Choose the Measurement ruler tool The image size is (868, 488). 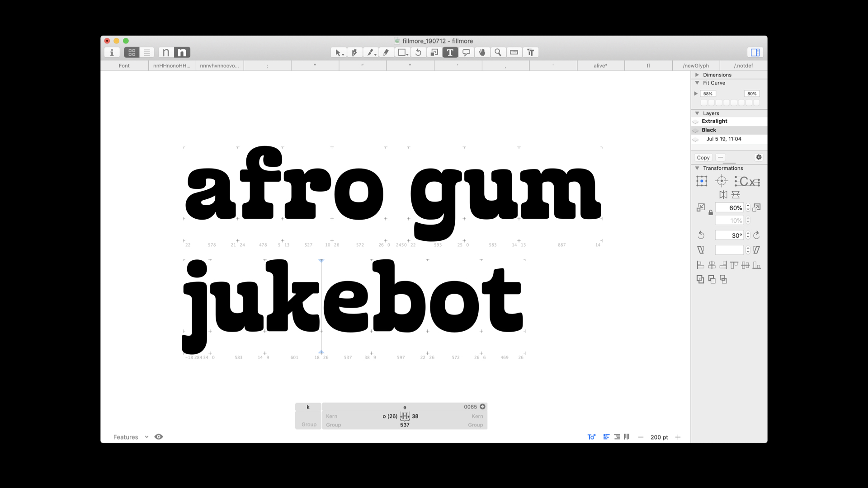click(514, 52)
